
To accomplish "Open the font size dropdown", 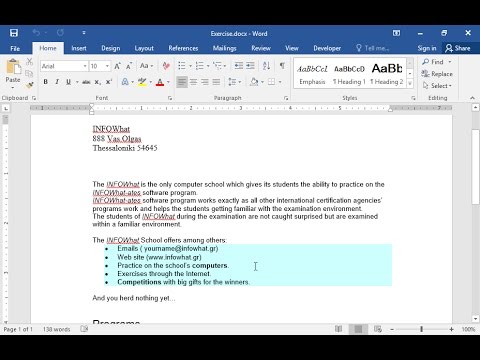I will pyautogui.click(x=107, y=66).
